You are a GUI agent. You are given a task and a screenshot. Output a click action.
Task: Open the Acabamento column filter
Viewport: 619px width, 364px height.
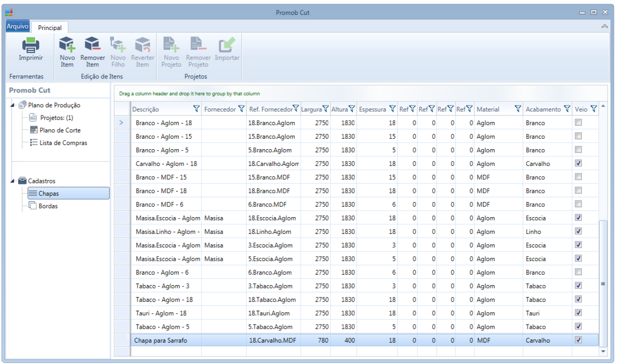tap(567, 109)
